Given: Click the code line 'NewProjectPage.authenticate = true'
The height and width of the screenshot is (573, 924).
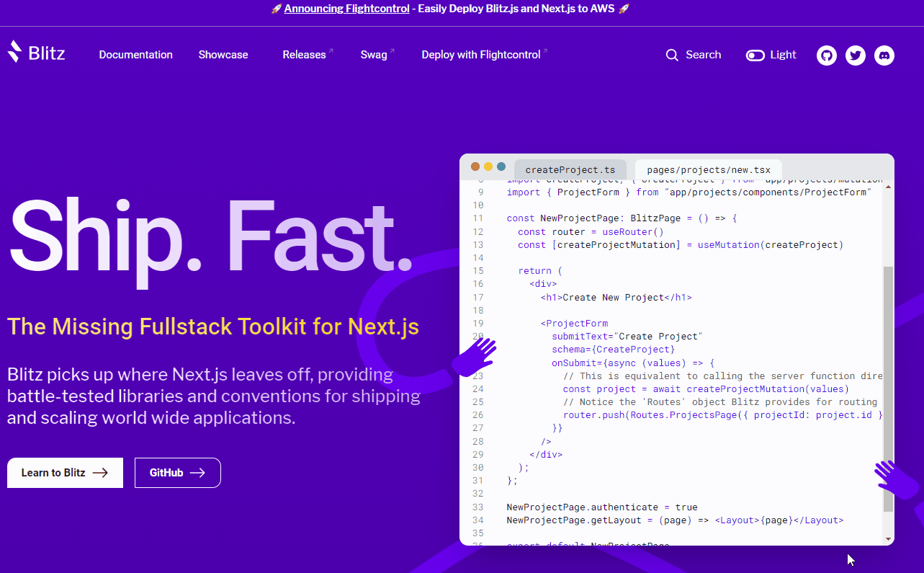Looking at the screenshot, I should (x=602, y=507).
